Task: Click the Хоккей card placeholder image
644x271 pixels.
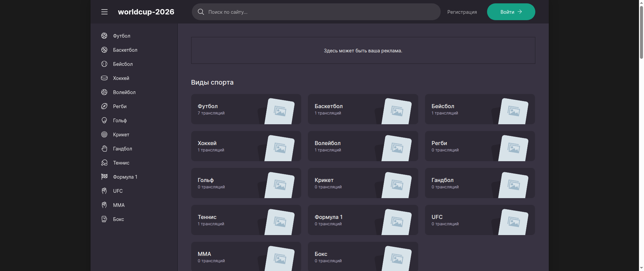Action: (279, 148)
